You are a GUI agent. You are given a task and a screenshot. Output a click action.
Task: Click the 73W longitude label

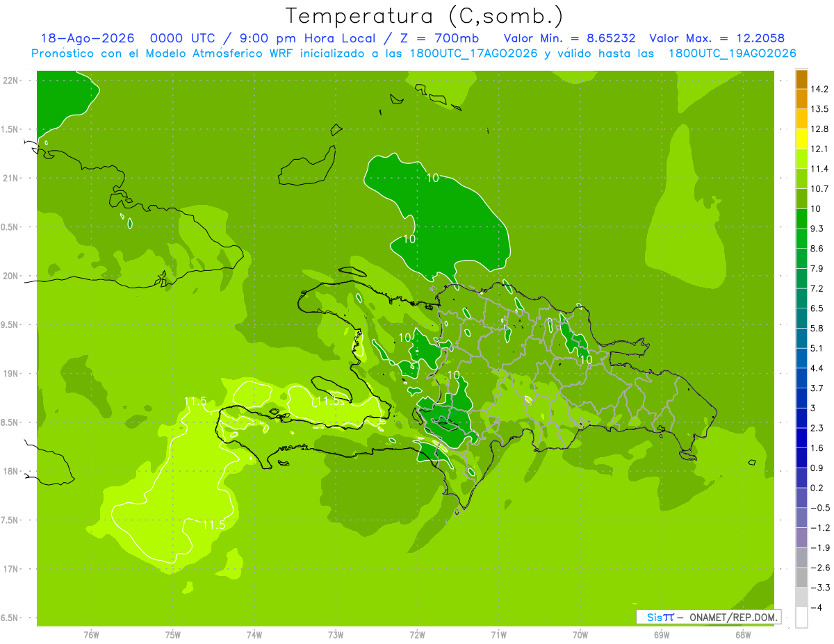[x=336, y=635]
